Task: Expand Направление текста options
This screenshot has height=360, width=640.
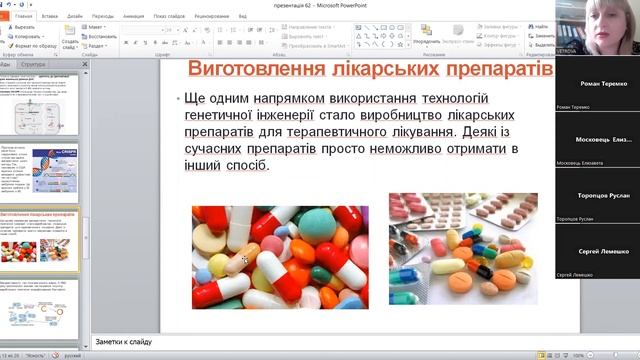Action: pos(308,27)
